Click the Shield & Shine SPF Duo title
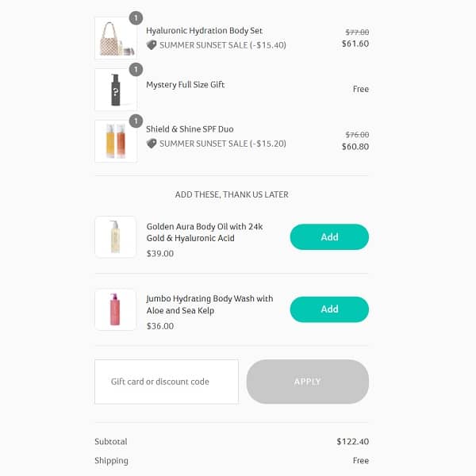Viewport: 476px width, 476px height. (x=190, y=129)
